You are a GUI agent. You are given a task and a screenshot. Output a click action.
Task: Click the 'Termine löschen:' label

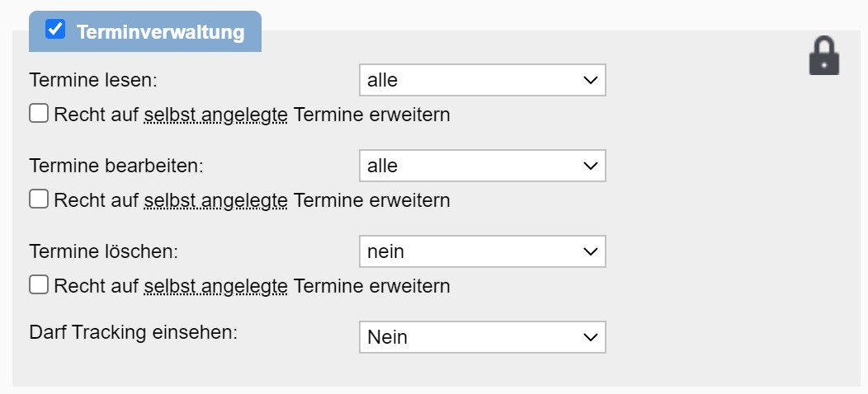click(103, 251)
